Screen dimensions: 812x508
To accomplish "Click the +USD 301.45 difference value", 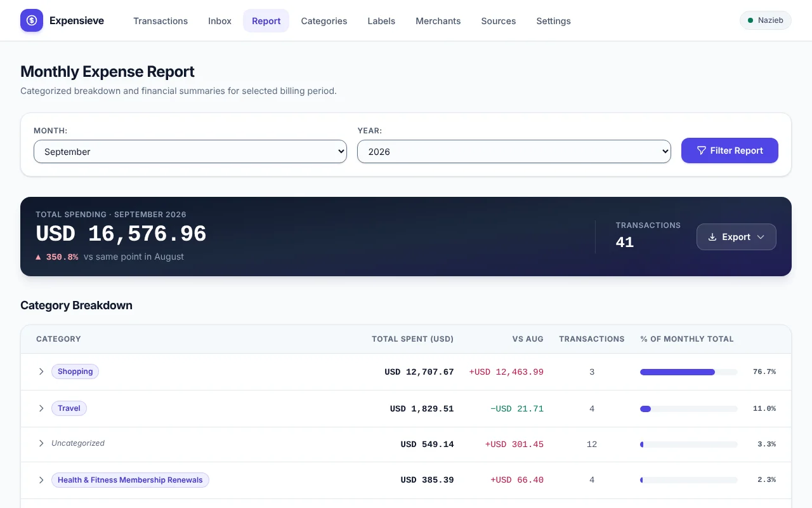I will click(514, 444).
